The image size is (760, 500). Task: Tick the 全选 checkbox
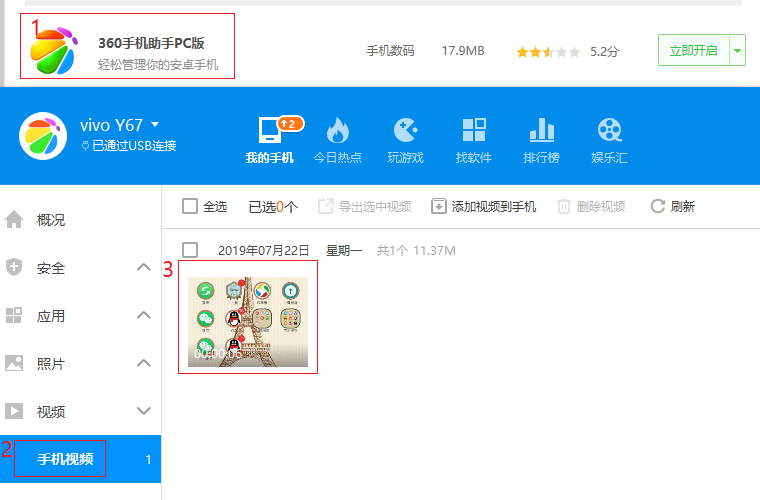pos(190,206)
